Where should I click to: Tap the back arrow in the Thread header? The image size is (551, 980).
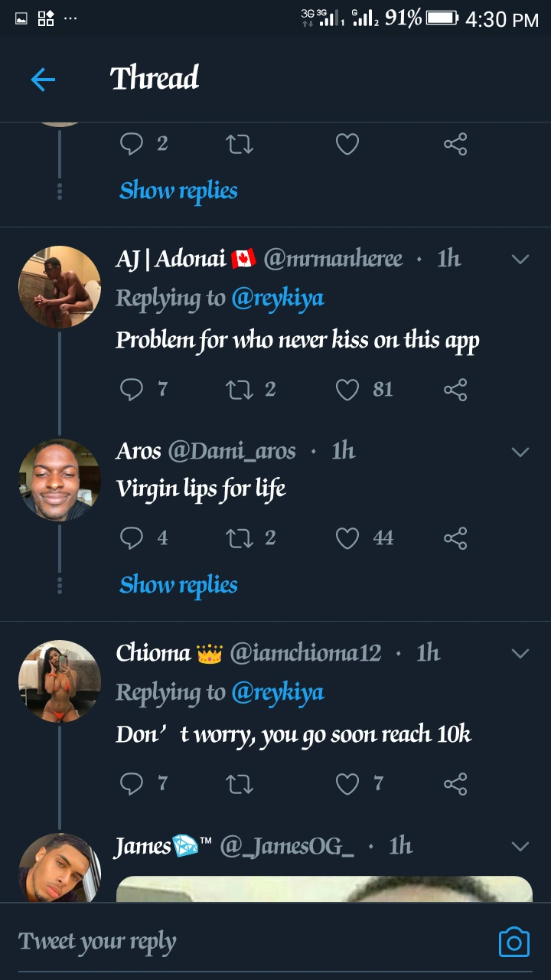(43, 79)
